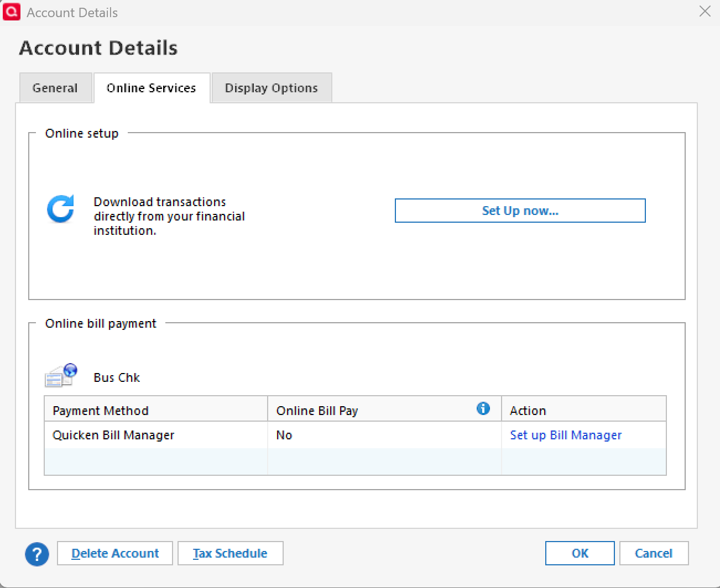This screenshot has width=720, height=588.
Task: Close the Account Details dialog
Action: pos(705,12)
